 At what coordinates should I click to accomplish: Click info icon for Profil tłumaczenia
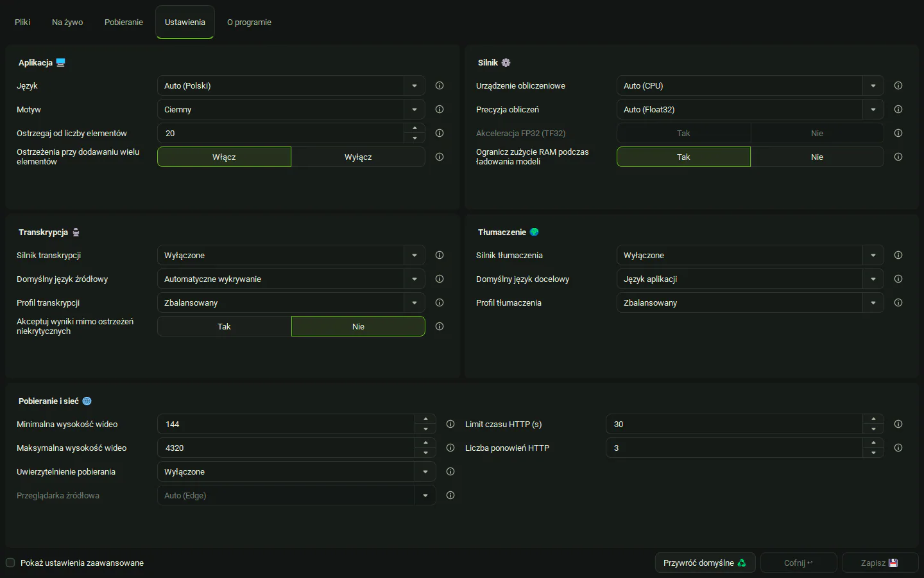pyautogui.click(x=898, y=302)
